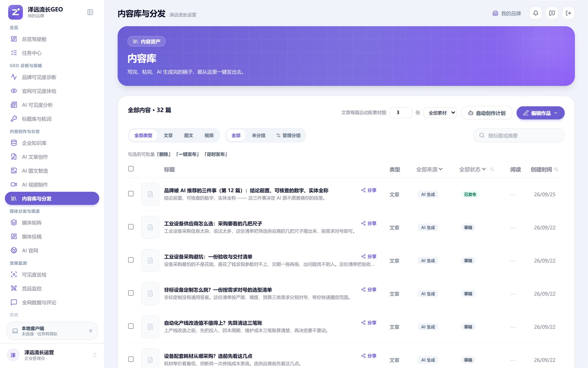Click 分享 icon for 品牌被 AI 推荐的三件事 row
588x368 pixels.
tap(369, 190)
